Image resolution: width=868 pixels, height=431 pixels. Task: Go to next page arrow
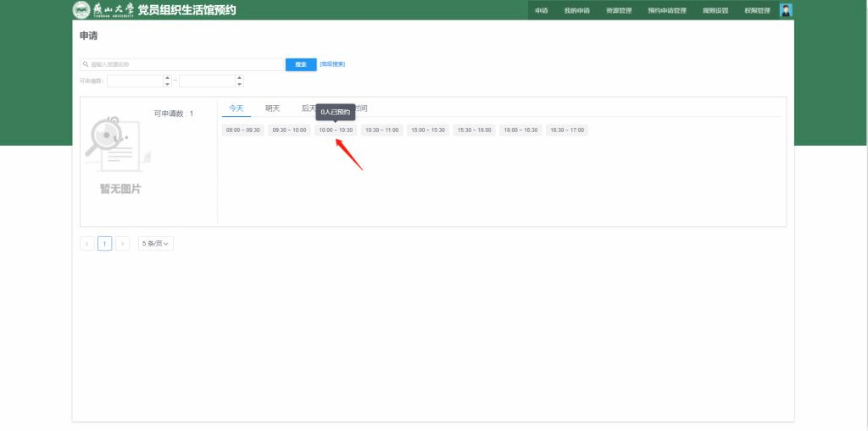[x=123, y=244]
